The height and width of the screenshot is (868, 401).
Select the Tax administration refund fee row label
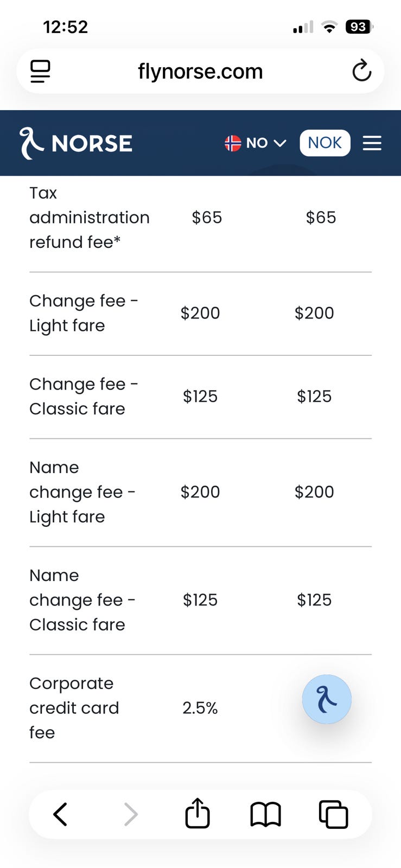coord(90,218)
